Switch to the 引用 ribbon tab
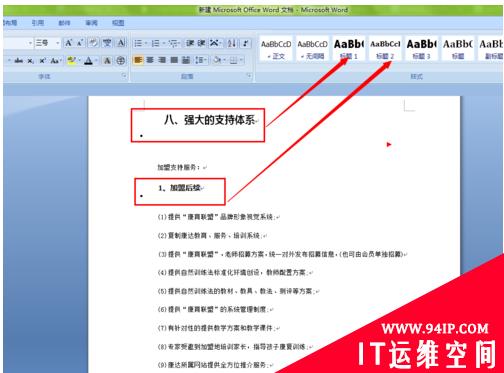 click(38, 23)
